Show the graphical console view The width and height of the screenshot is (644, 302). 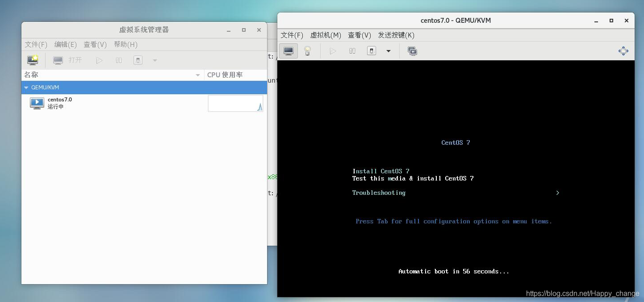pos(289,51)
